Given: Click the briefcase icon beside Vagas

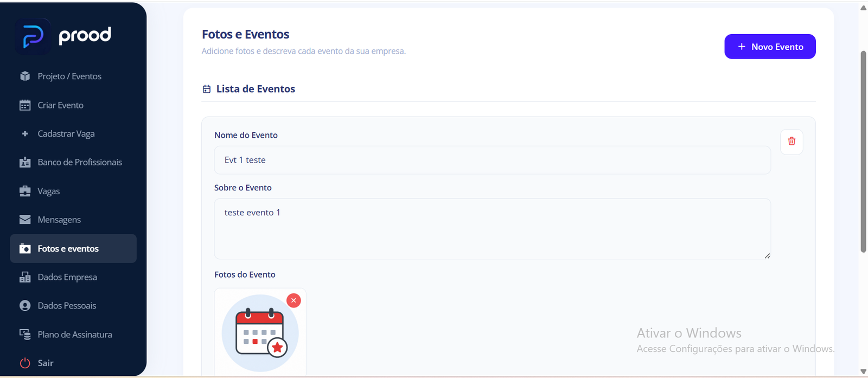Looking at the screenshot, I should [25, 191].
